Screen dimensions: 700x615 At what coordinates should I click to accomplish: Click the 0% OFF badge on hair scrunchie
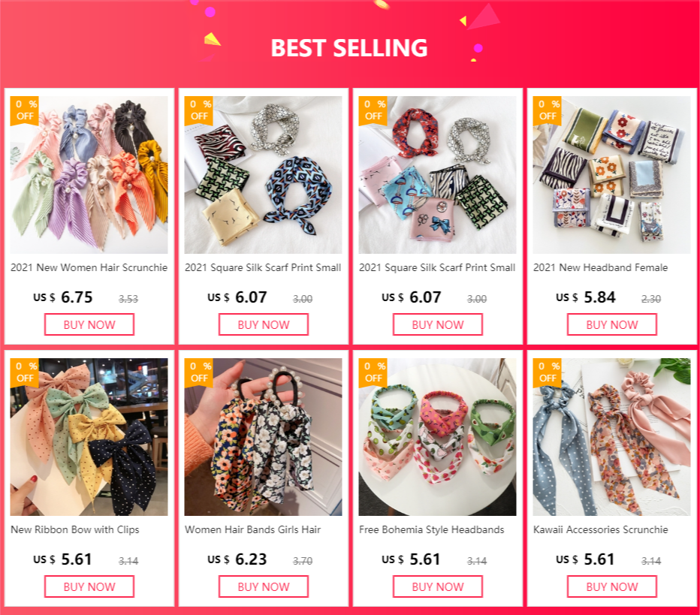pyautogui.click(x=25, y=110)
